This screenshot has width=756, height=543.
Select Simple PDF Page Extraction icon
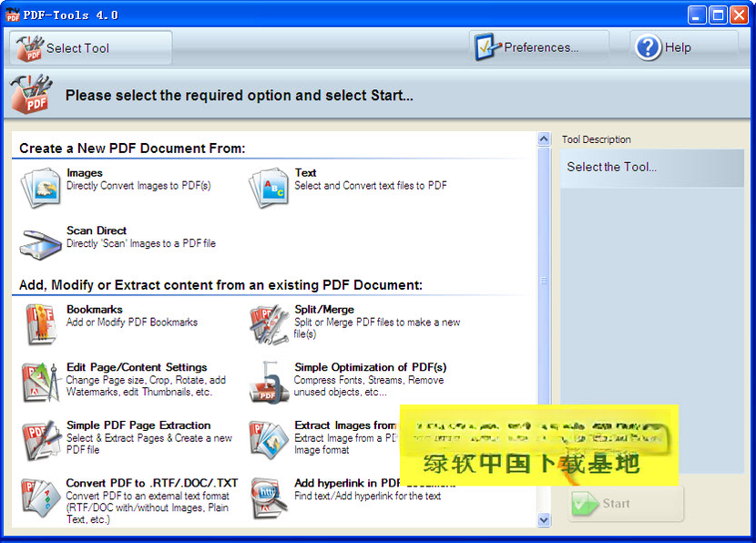[41, 440]
